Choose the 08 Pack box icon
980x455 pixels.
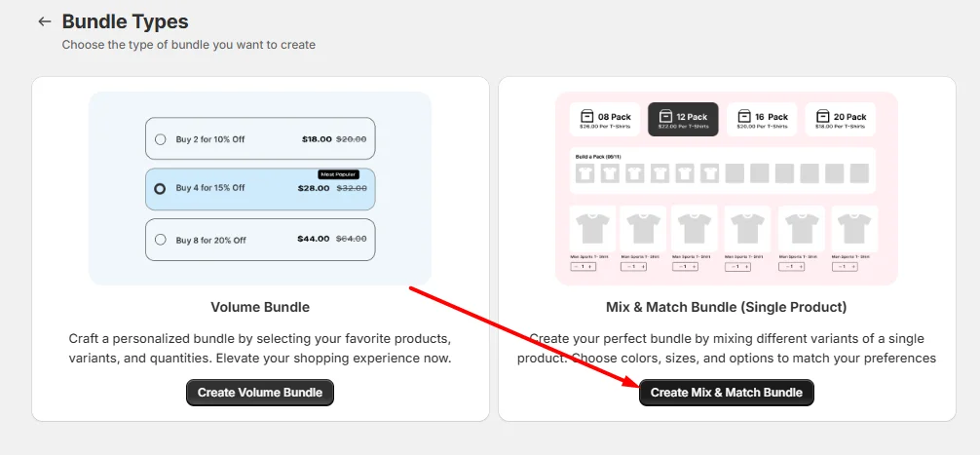tap(586, 117)
